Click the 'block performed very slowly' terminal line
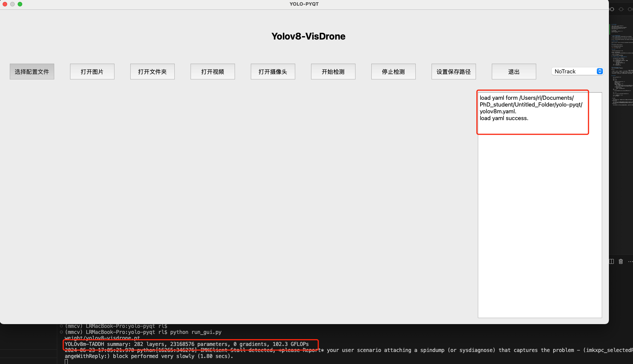The width and height of the screenshot is (633, 364). click(x=149, y=356)
